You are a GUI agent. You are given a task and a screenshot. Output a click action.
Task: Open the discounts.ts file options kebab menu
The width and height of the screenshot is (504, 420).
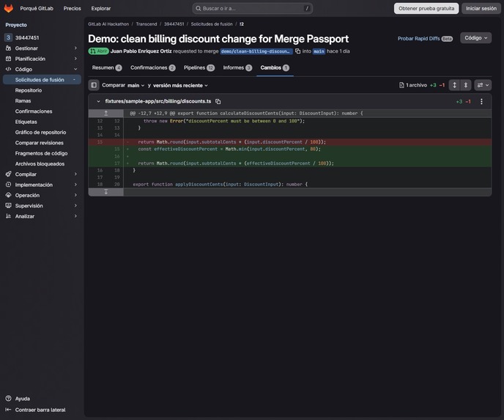(x=481, y=102)
